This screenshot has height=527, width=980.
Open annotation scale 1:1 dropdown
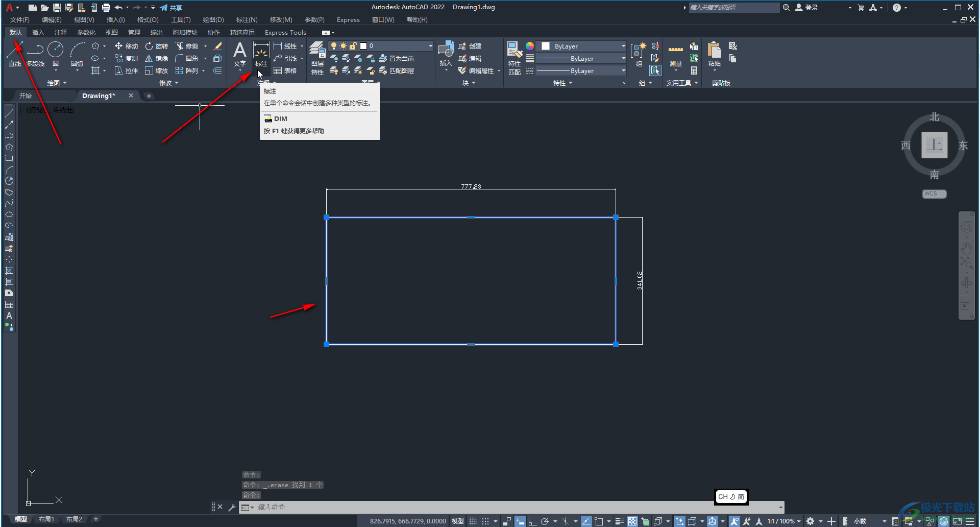click(x=784, y=521)
